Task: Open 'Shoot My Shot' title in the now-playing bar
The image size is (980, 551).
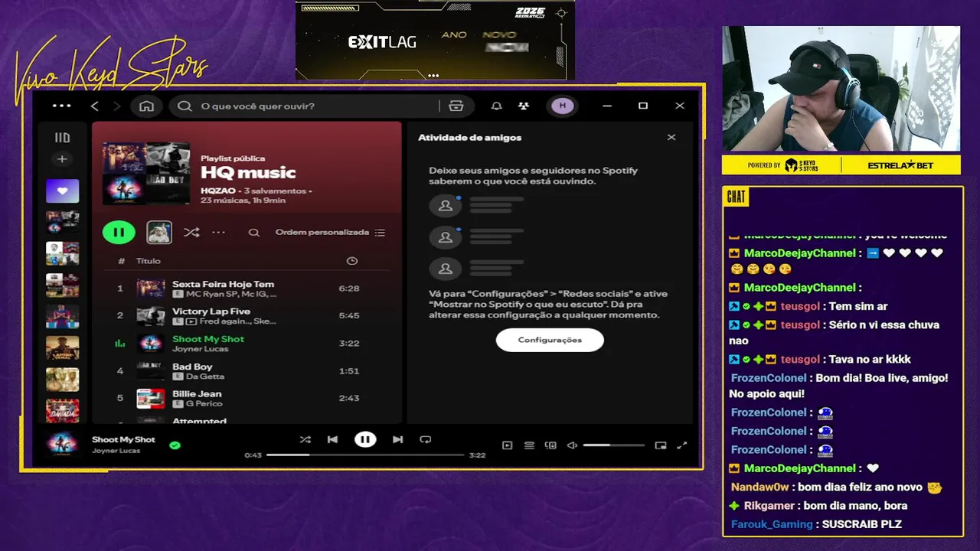Action: 123,439
